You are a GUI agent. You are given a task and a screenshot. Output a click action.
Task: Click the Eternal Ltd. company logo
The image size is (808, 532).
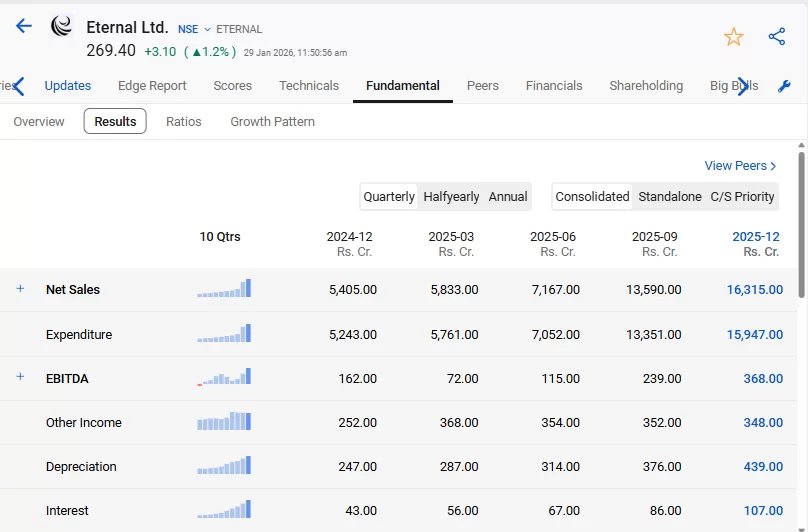pyautogui.click(x=62, y=27)
